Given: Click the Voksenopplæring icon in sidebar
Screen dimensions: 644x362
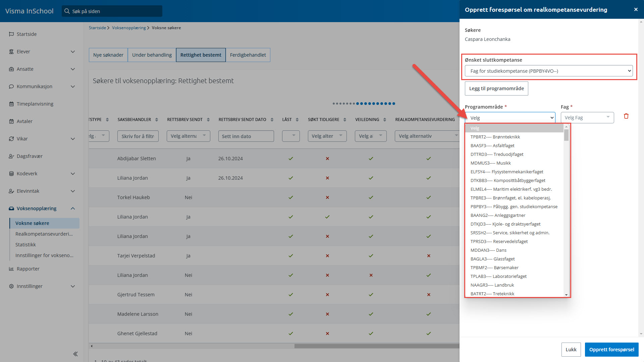Looking at the screenshot, I should 11,208.
